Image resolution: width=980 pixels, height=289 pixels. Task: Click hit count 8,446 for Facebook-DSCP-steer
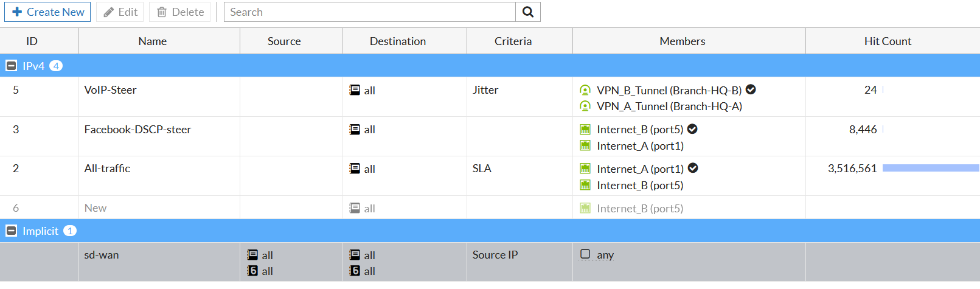coord(863,130)
